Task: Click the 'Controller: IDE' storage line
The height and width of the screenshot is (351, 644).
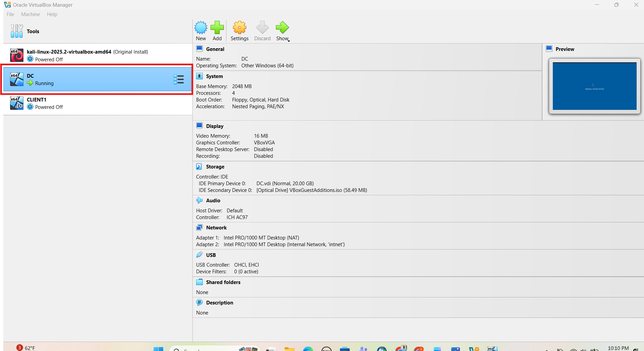Action: [x=212, y=177]
